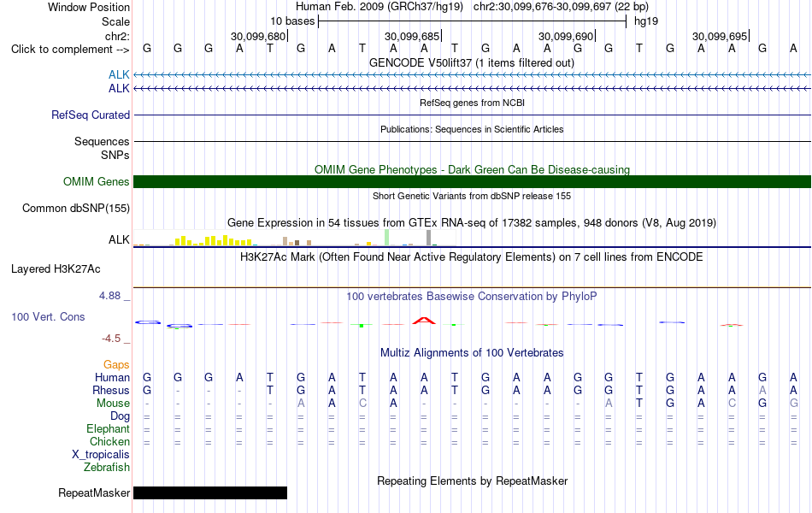
Task: Click the GTEx ALK expression bar chart
Action: point(295,238)
